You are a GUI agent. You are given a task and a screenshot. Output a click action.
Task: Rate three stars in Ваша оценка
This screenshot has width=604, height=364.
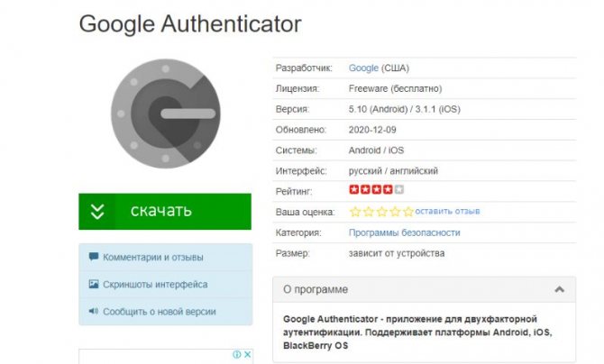pos(381,212)
